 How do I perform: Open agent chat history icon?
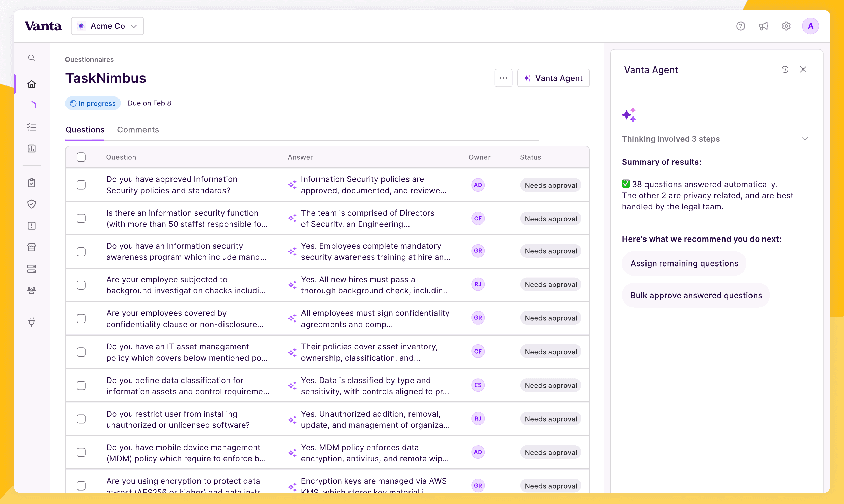click(x=785, y=69)
